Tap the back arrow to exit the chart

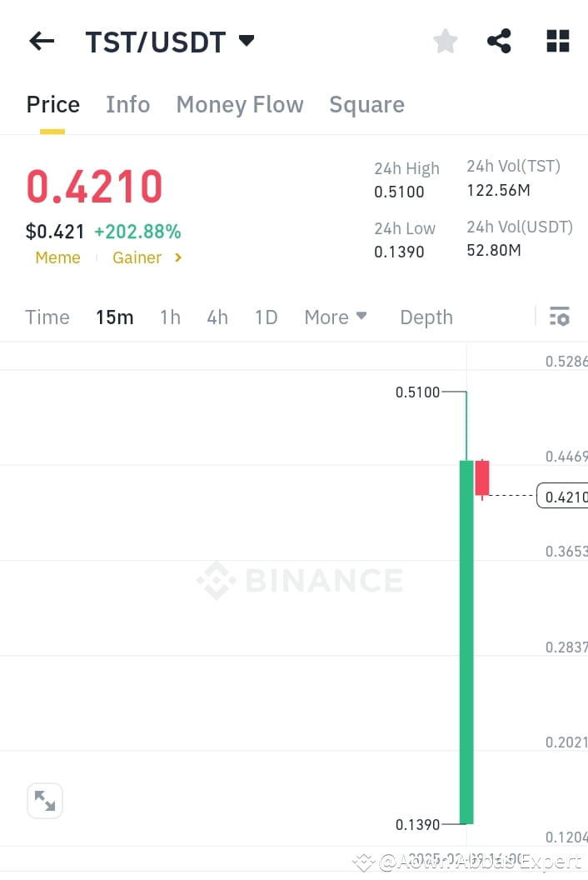42,40
